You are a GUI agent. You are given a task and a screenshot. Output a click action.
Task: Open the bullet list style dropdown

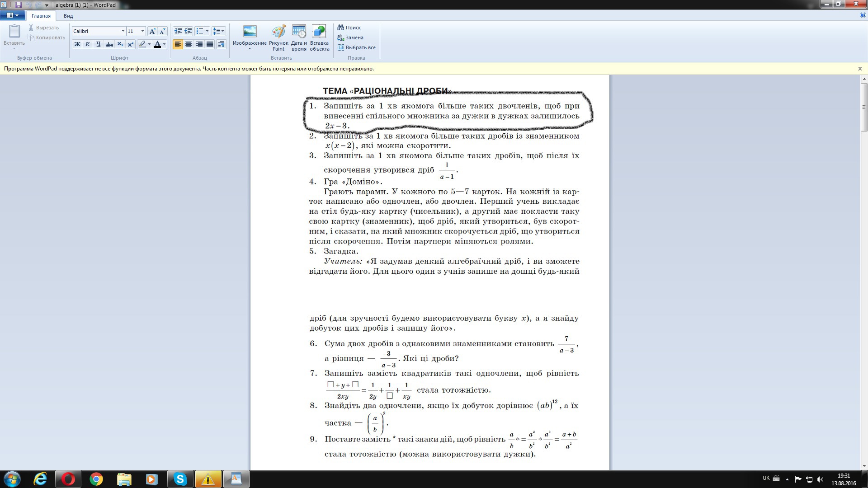coord(207,31)
